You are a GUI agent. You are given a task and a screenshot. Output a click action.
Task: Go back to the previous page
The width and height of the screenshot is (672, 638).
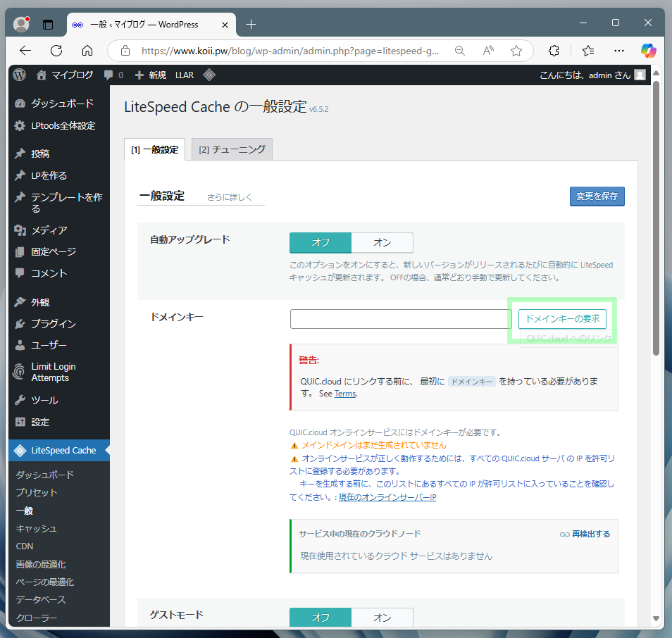25,51
